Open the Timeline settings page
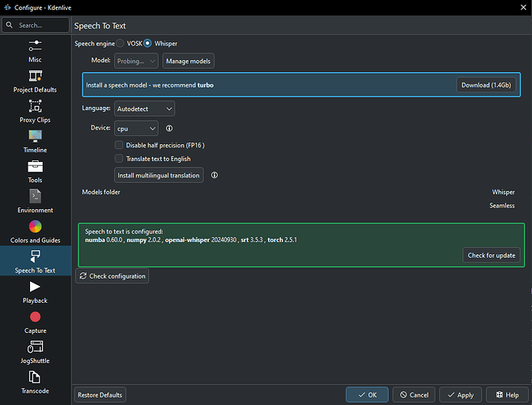Screen dimensions: 532x405 (x=36, y=142)
